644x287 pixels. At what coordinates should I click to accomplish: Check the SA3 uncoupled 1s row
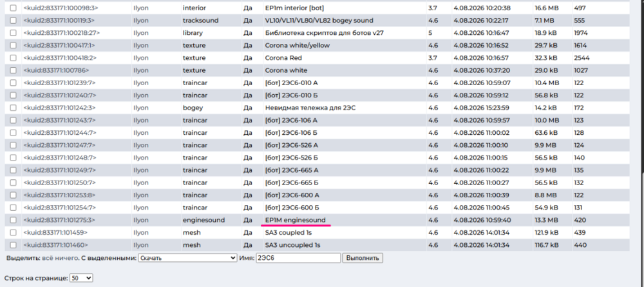click(x=13, y=245)
